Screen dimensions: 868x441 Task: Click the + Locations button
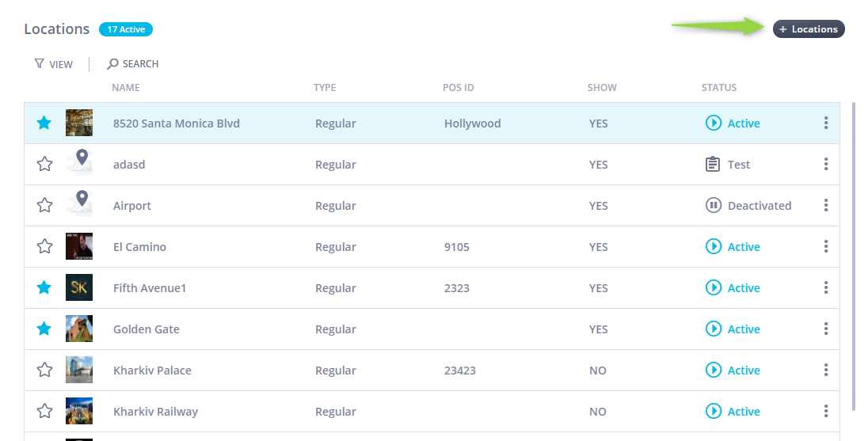[809, 29]
